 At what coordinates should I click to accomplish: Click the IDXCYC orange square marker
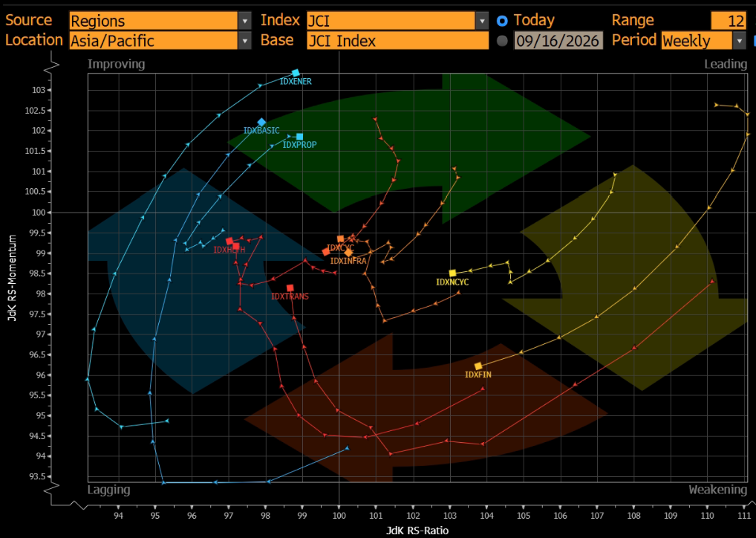click(340, 239)
